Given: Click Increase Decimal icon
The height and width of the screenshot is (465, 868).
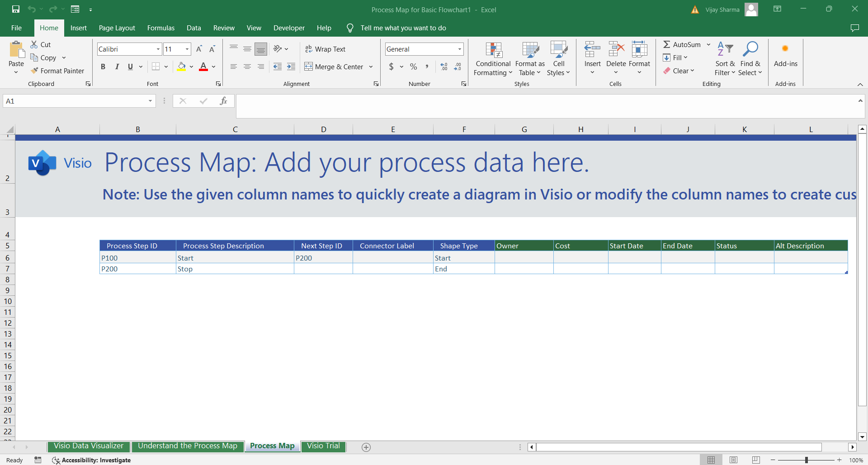Looking at the screenshot, I should [444, 66].
